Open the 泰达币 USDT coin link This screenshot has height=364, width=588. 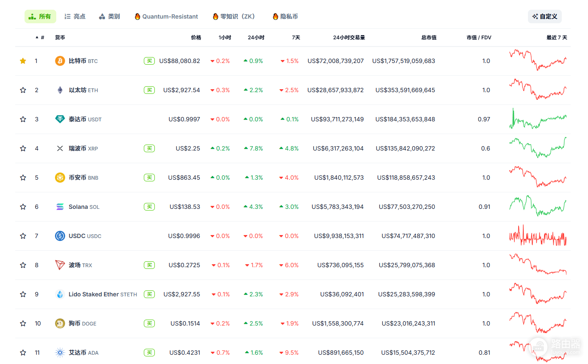coord(85,119)
